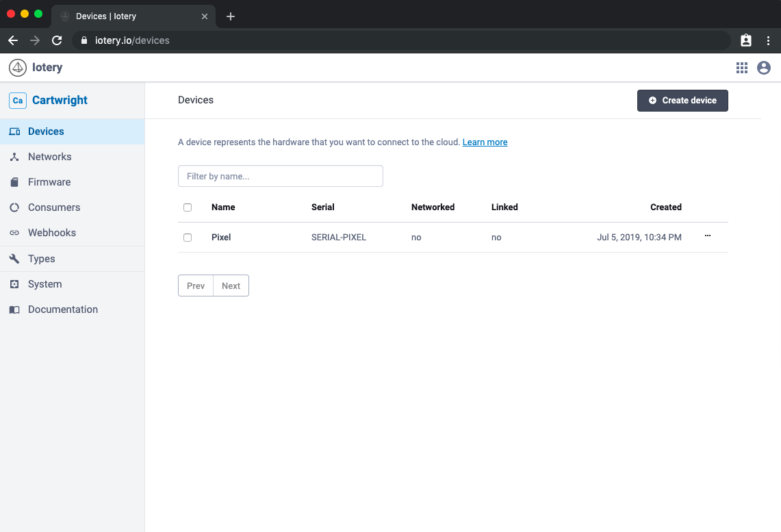
Task: Click the Cartwright team badge icon
Action: tap(17, 100)
